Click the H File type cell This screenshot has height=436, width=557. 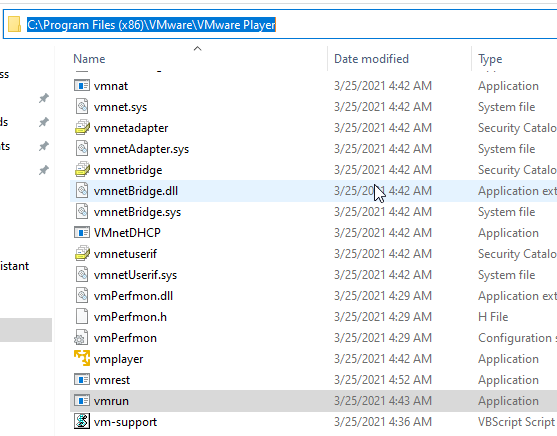click(493, 317)
